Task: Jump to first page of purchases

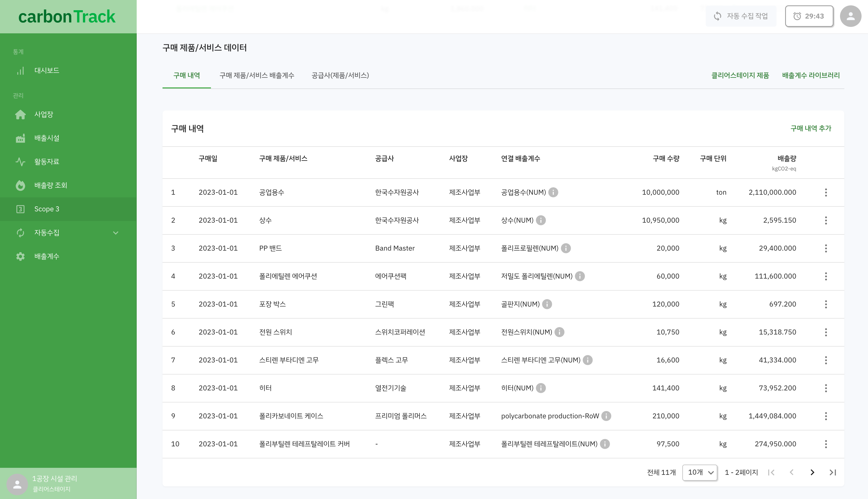Action: (x=771, y=473)
